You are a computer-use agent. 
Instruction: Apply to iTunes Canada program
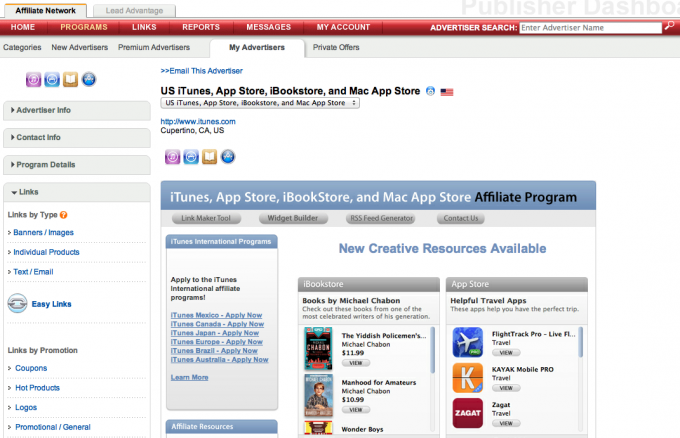(217, 324)
